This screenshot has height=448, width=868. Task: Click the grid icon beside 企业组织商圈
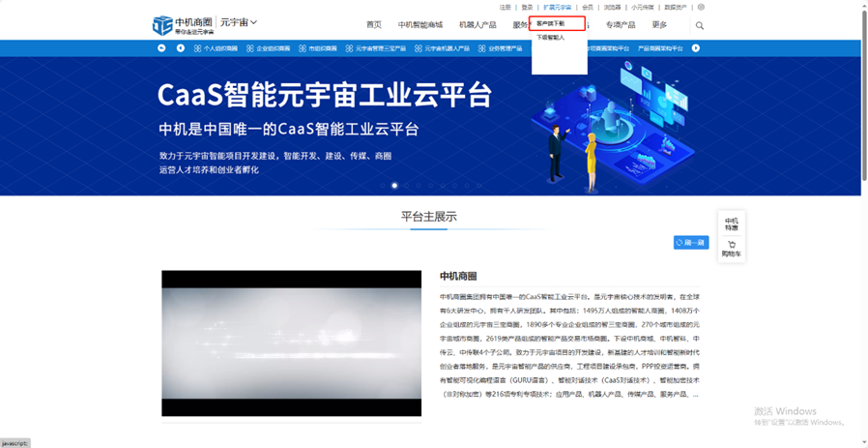[250, 48]
